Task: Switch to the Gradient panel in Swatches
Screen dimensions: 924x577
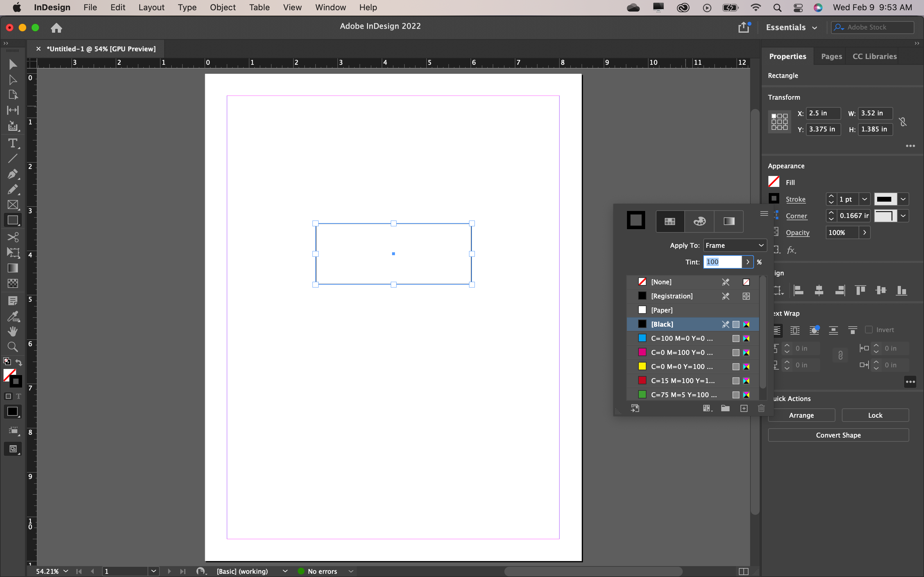Action: 729,221
